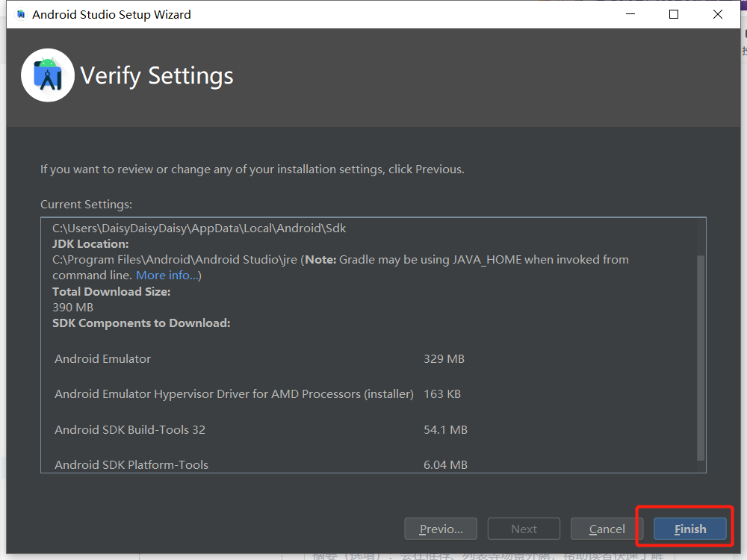Click the 54.1 MB size value
The image size is (747, 560).
coord(445,429)
